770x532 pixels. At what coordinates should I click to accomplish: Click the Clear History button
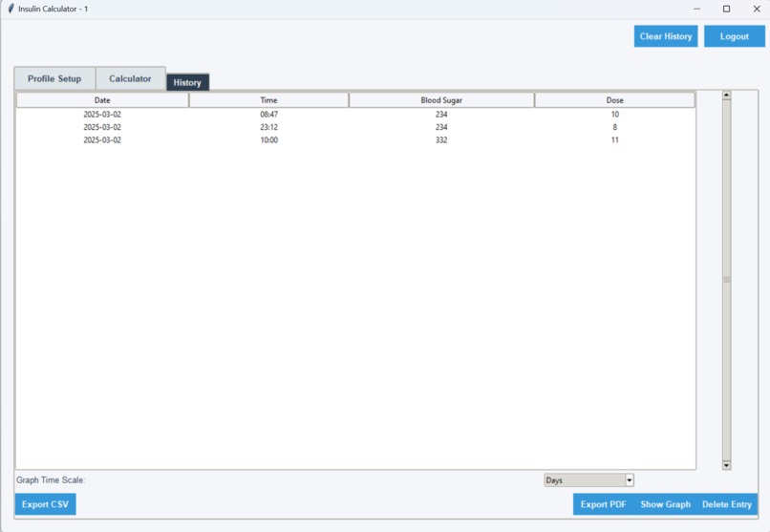[666, 36]
